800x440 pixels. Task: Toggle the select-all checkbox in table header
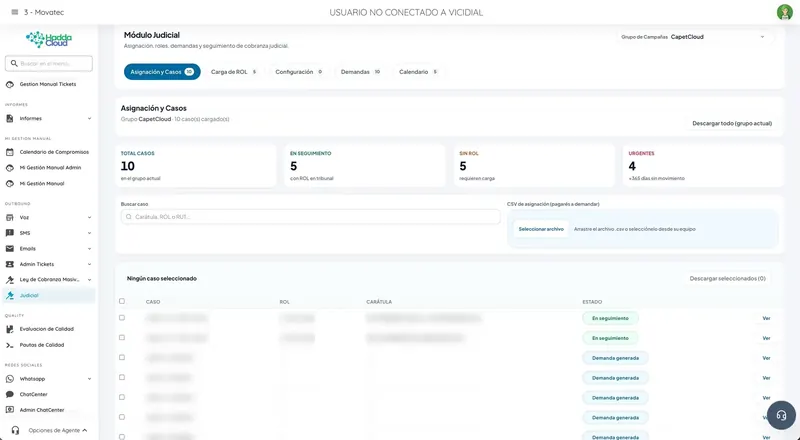pos(122,301)
